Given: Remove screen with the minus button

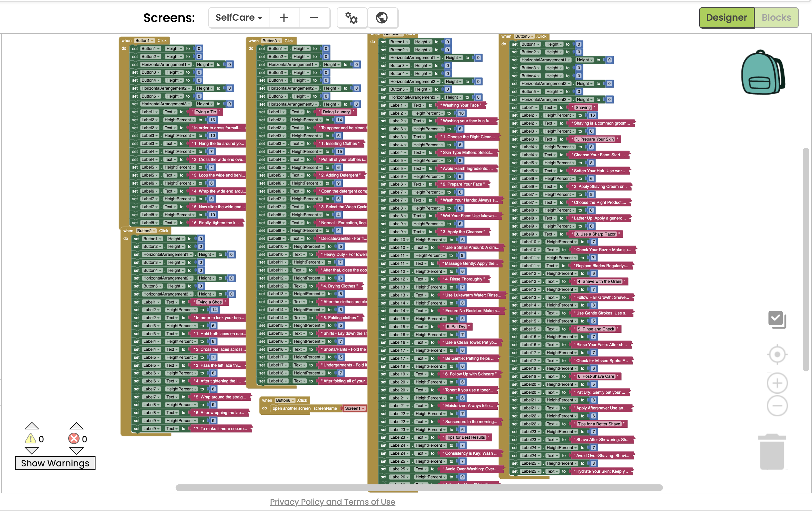Looking at the screenshot, I should pyautogui.click(x=313, y=18).
